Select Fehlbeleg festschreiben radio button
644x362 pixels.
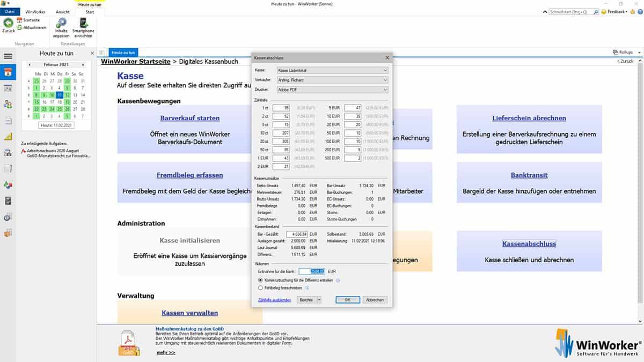point(260,287)
